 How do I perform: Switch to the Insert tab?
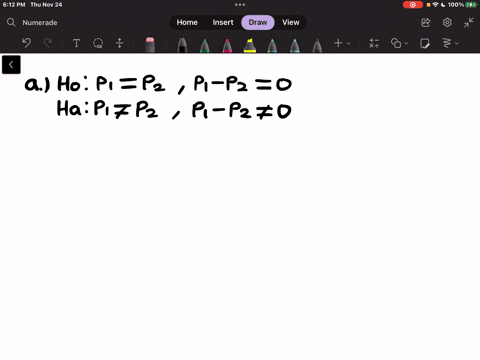click(x=223, y=22)
